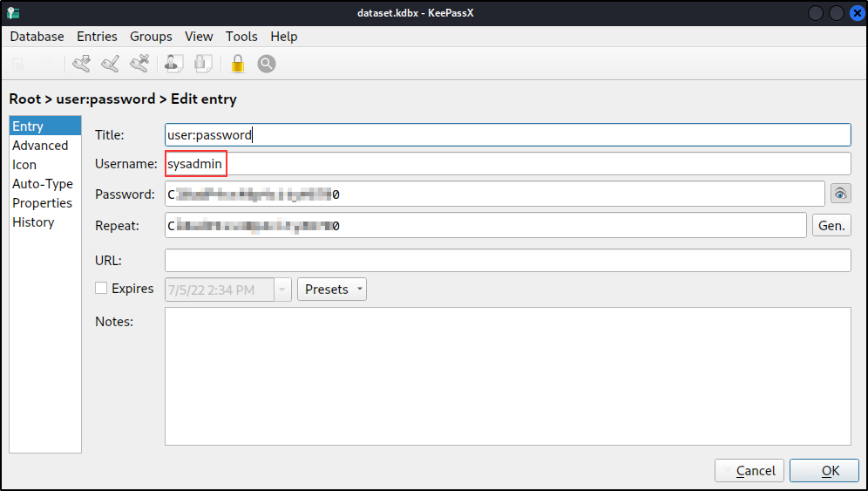Screen dimensions: 868x491
Task: Click the Title input field
Action: tap(507, 134)
